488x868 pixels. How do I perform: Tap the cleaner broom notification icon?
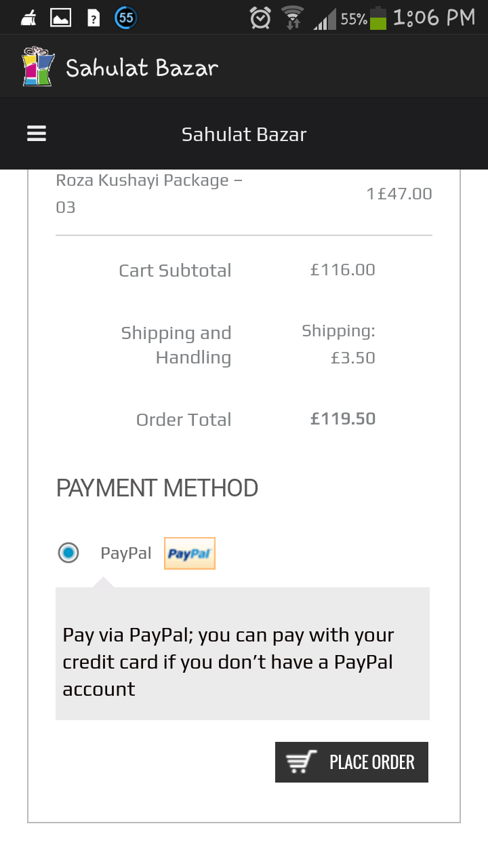(x=28, y=18)
